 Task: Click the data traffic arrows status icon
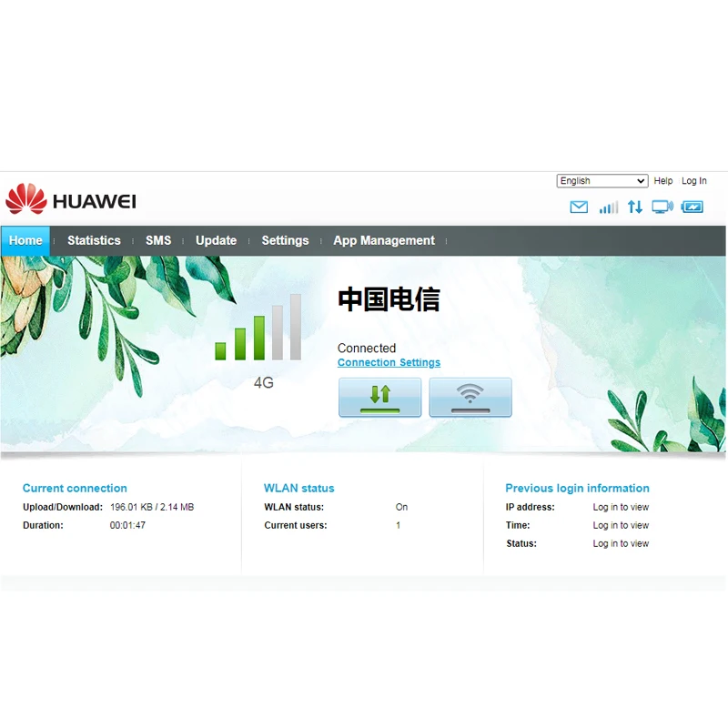coord(634,207)
